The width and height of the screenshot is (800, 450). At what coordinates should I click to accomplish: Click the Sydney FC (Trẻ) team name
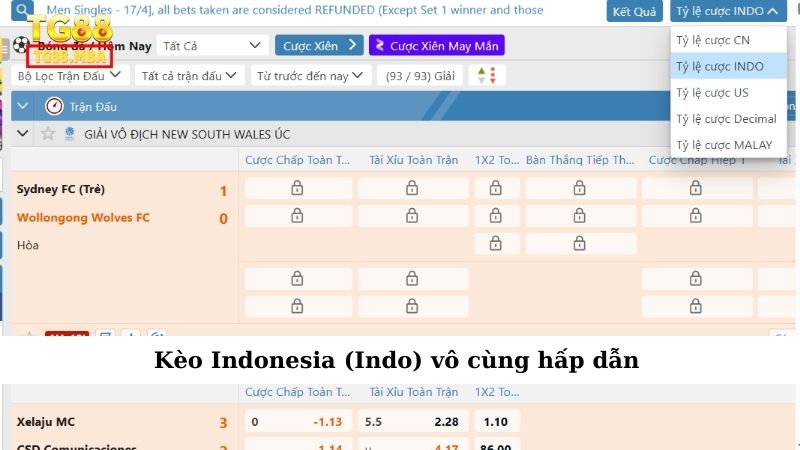(61, 189)
